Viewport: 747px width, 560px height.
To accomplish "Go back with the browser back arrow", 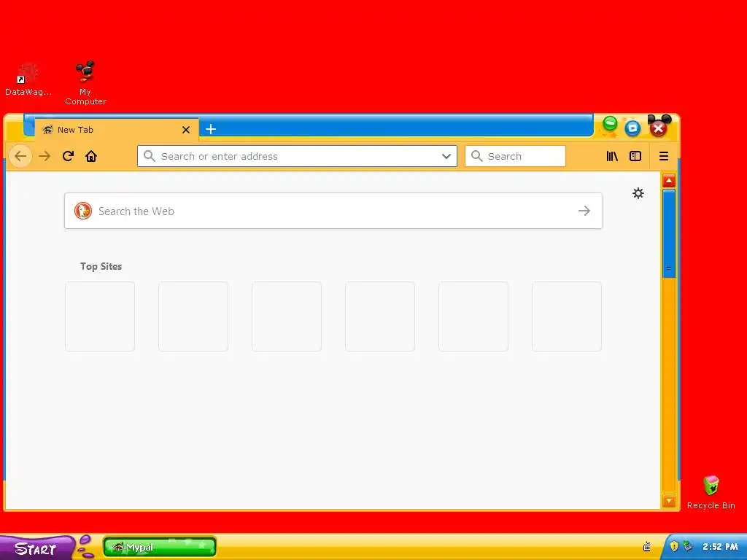I will 20,156.
